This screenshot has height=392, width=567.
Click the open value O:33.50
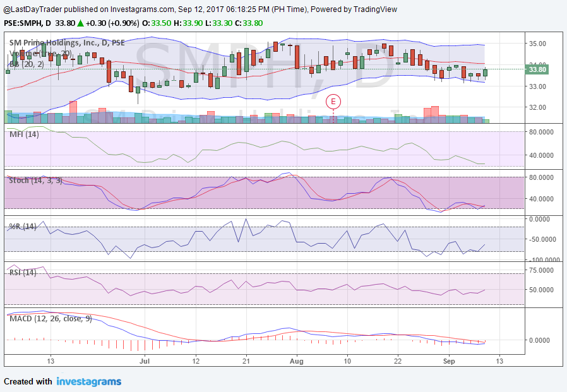tap(157, 23)
